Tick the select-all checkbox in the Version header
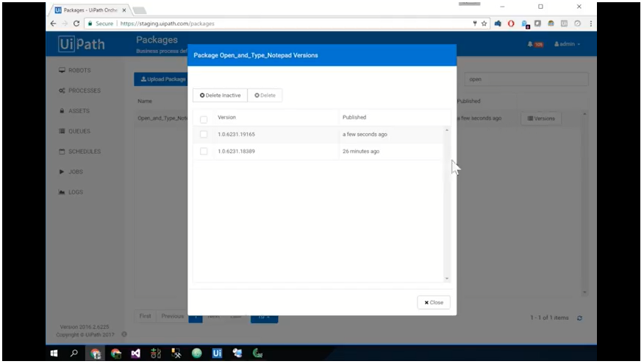 point(204,120)
